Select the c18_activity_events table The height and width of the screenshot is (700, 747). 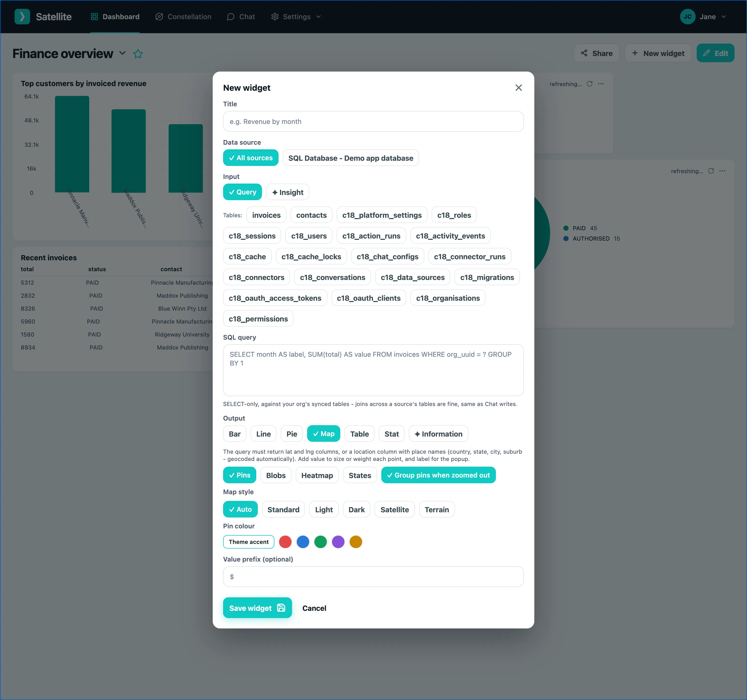(x=450, y=235)
